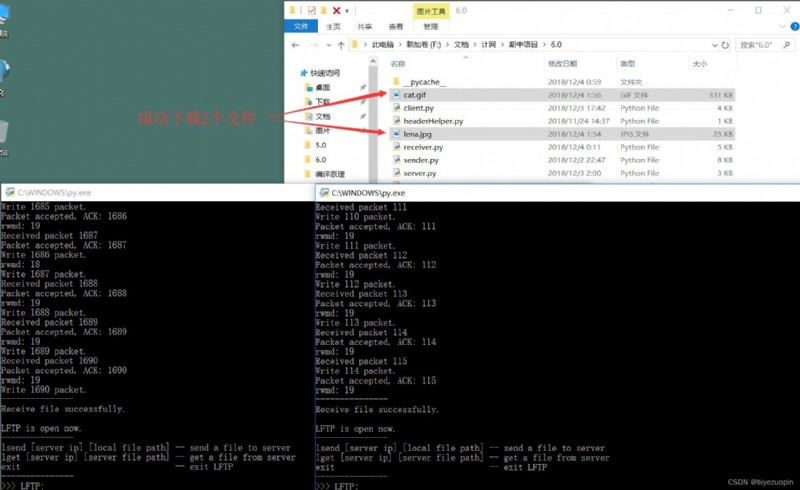Sort files by the 类型 column header
Image resolution: width=800 pixels, height=490 pixels.
click(628, 64)
